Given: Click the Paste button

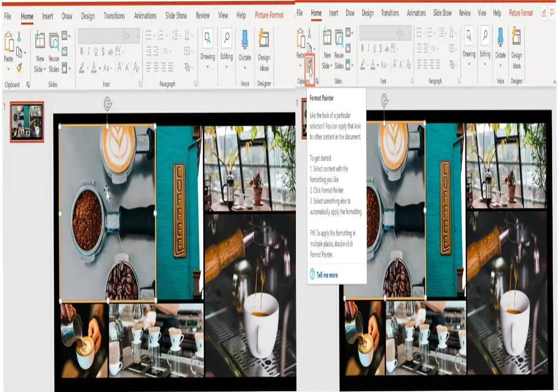Looking at the screenshot, I should tap(8, 44).
